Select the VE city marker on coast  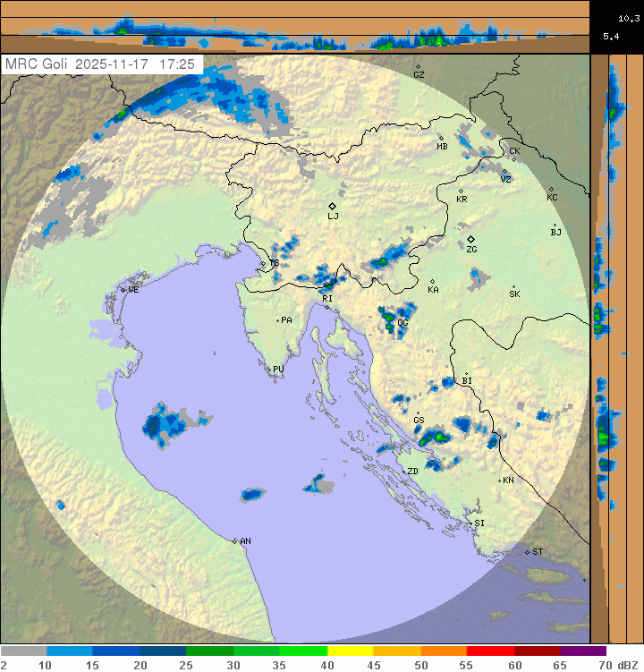pyautogui.click(x=123, y=289)
